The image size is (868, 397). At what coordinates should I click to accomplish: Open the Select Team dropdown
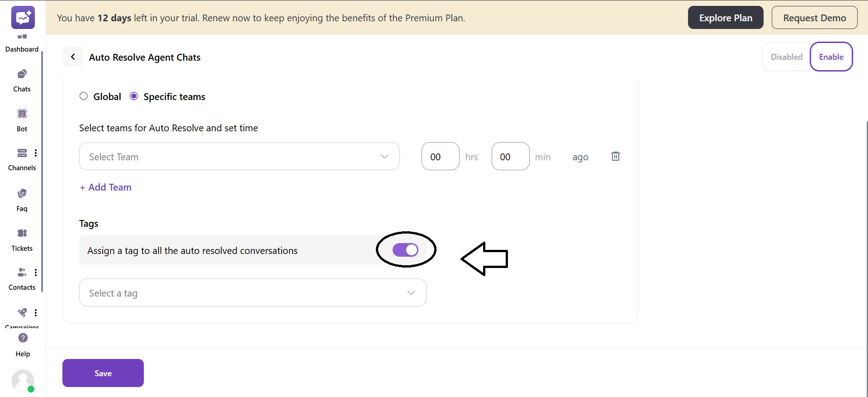[x=239, y=156]
